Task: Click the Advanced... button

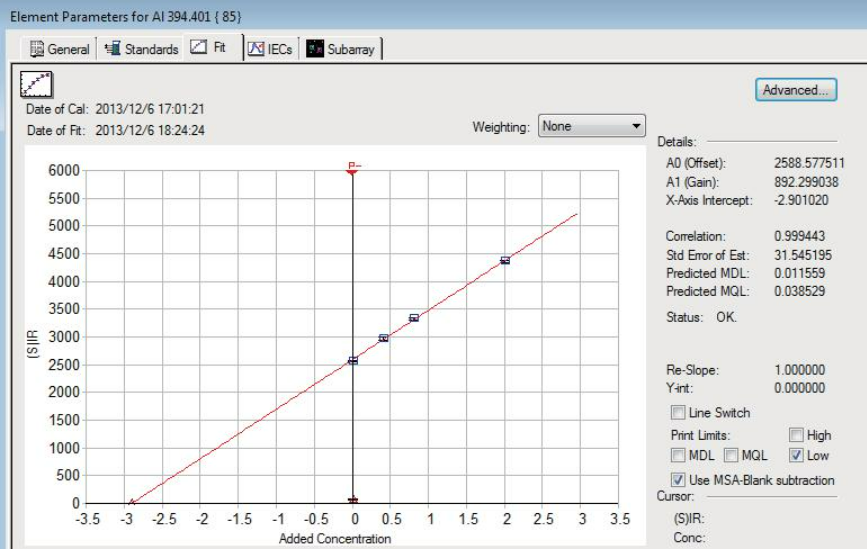Action: [x=796, y=90]
